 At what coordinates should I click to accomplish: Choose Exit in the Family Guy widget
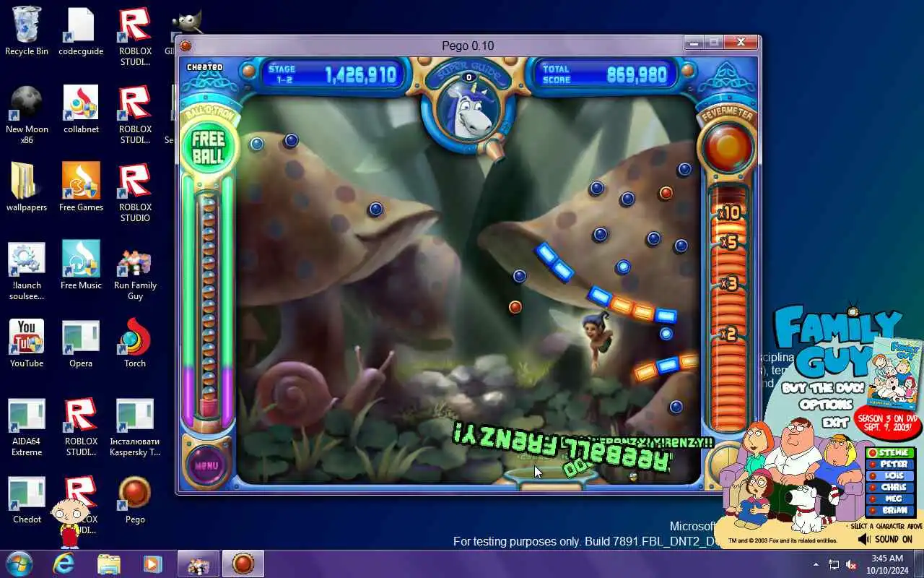835,422
